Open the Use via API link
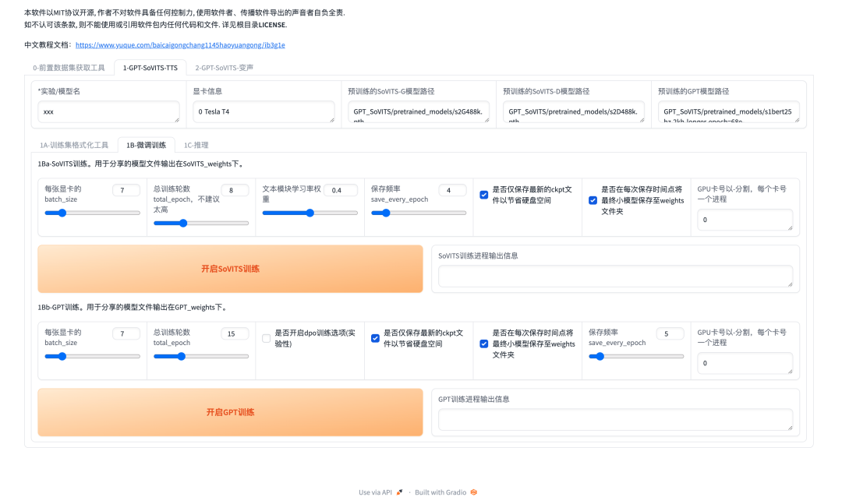Viewport: 842px width, 504px height. tap(380, 492)
